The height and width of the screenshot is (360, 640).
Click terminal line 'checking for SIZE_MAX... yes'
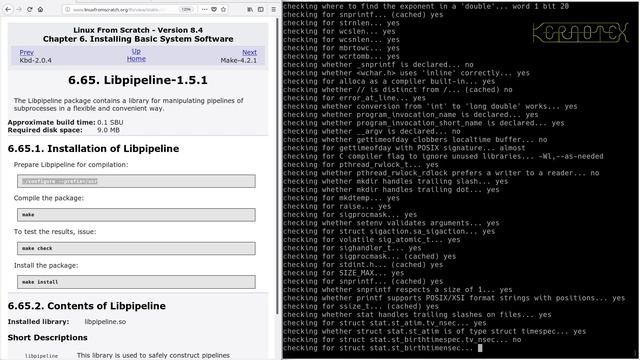pos(343,273)
